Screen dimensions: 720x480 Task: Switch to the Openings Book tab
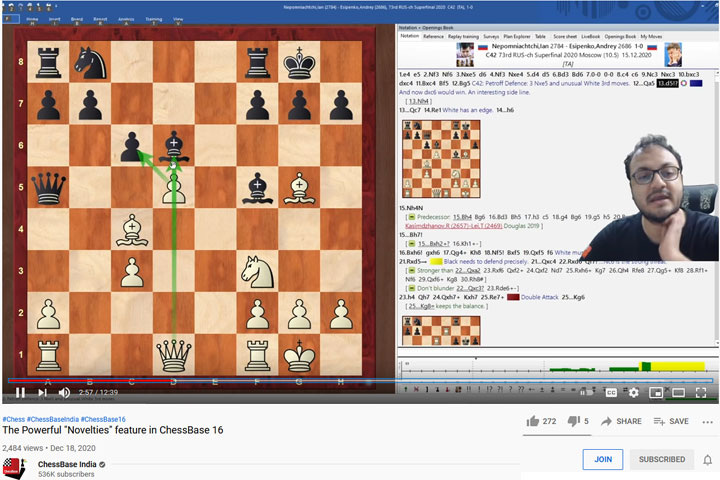click(x=620, y=36)
